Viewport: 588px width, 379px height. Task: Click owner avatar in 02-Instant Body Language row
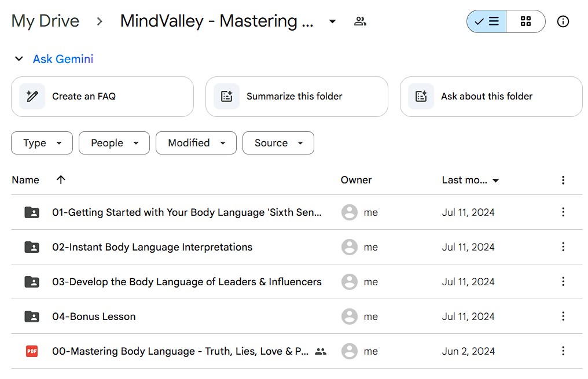(349, 247)
